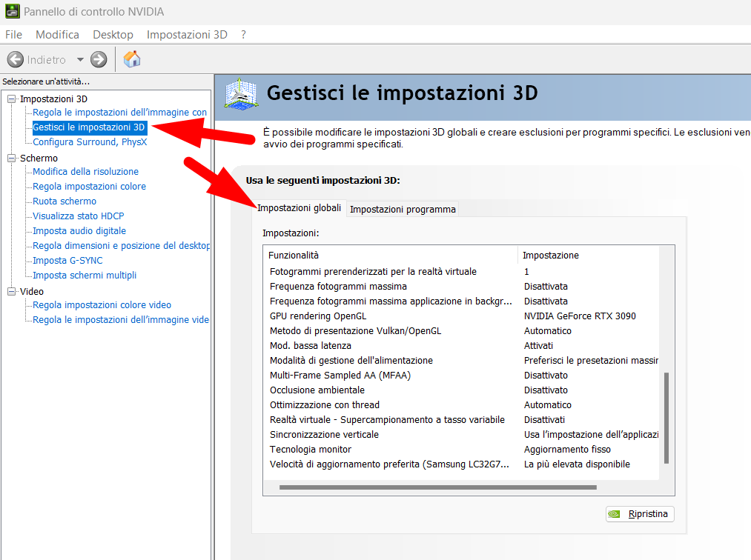Select Occlusione ambientale row
Viewport: 751px width, 560px height.
[461, 390]
